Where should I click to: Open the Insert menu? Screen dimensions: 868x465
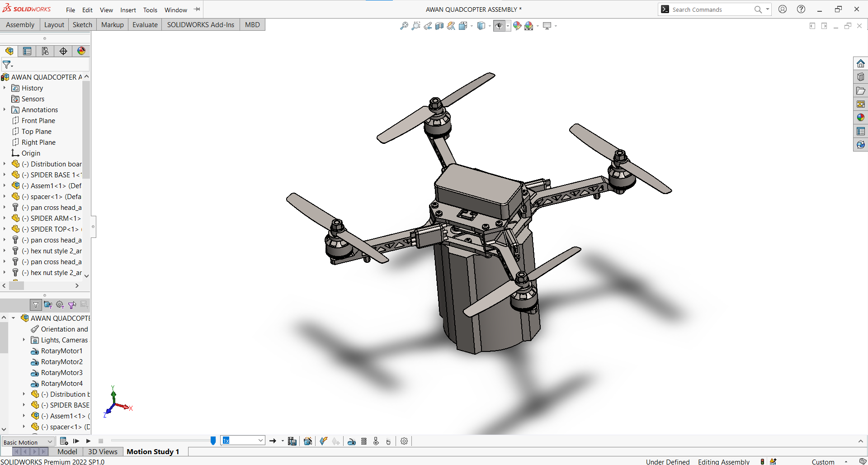pyautogui.click(x=128, y=10)
